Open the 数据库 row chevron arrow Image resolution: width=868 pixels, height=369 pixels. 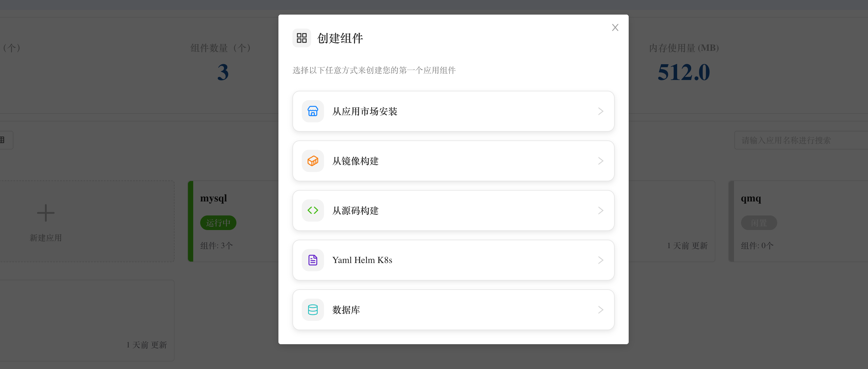pyautogui.click(x=600, y=310)
